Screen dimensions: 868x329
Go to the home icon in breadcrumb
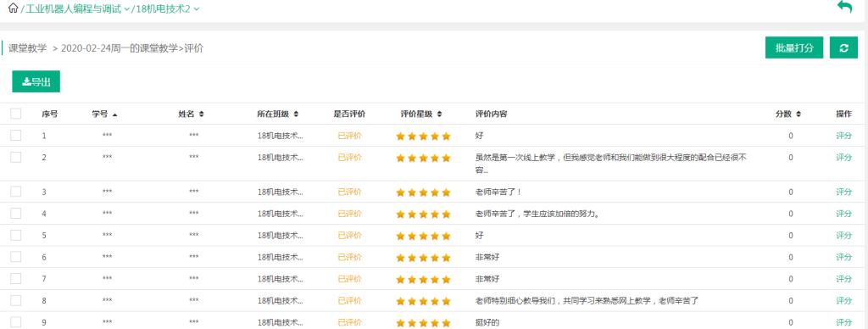[14, 8]
